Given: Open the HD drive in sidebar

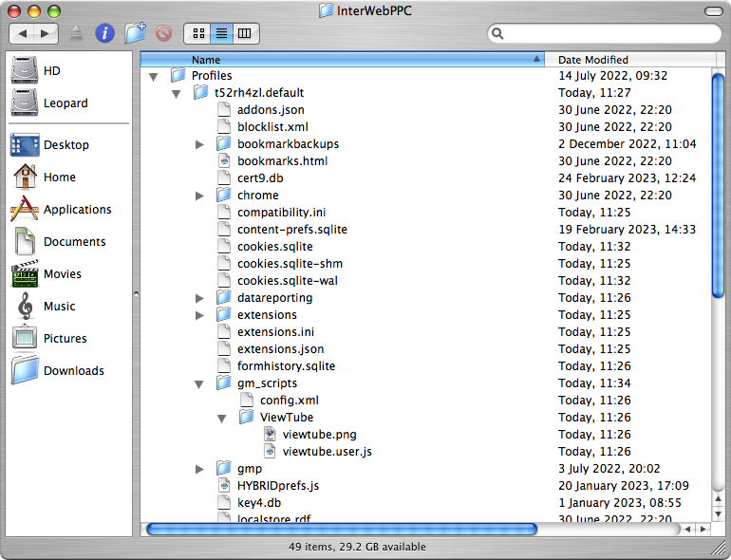Looking at the screenshot, I should pos(35,70).
